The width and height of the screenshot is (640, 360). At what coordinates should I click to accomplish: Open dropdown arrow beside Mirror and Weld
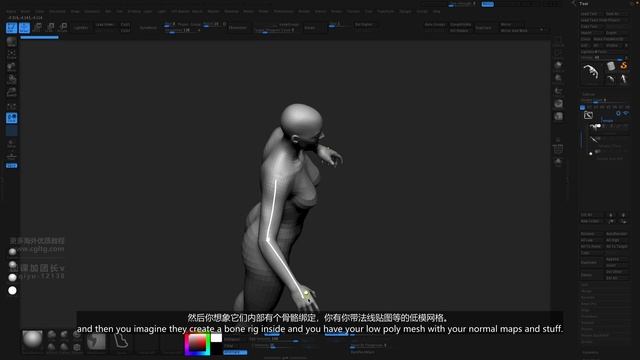point(542,29)
